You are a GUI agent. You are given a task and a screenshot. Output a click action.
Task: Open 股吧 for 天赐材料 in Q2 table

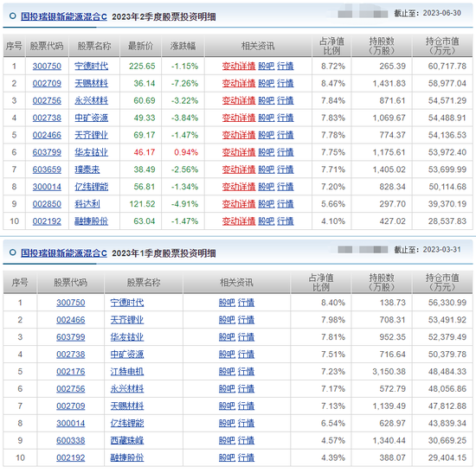(x=267, y=83)
